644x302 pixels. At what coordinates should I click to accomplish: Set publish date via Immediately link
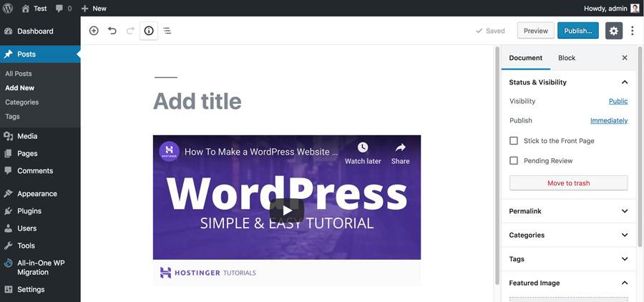click(x=609, y=120)
